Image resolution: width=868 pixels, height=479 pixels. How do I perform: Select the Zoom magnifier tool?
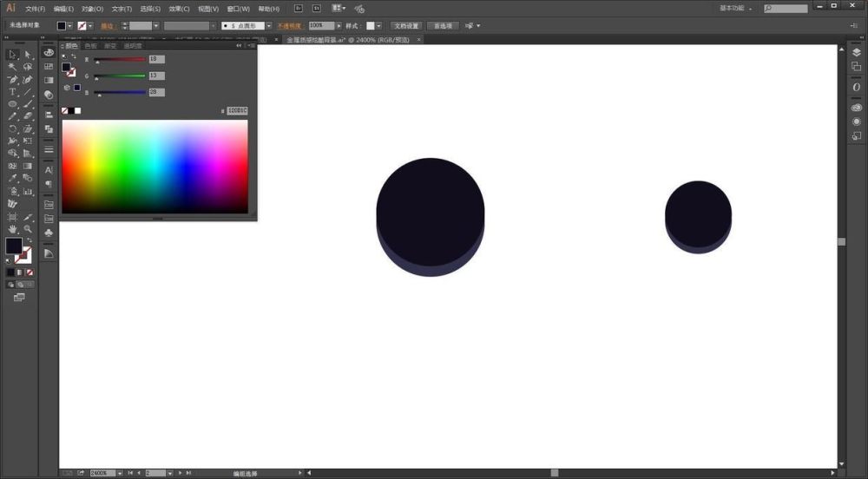pos(28,229)
